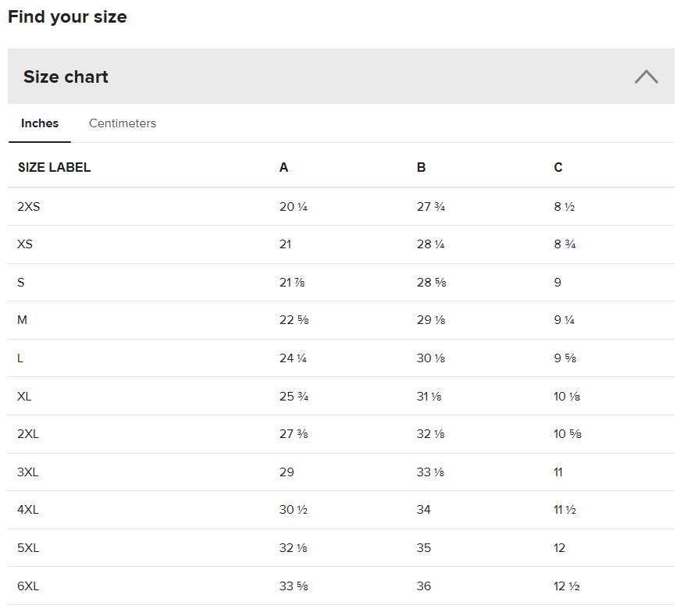This screenshot has width=691, height=616.
Task: Click the 30 ½ value for 4XL
Action: pyautogui.click(x=294, y=510)
